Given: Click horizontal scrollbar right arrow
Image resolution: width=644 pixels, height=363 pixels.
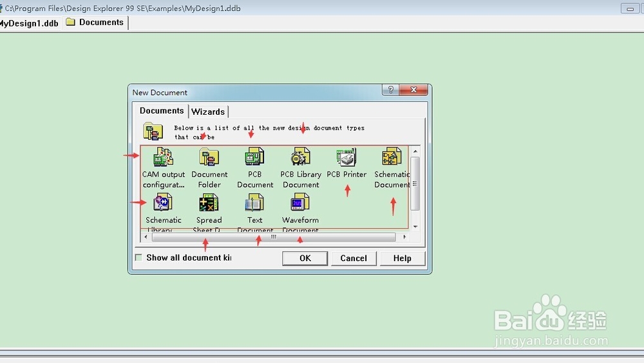Looking at the screenshot, I should [x=404, y=237].
